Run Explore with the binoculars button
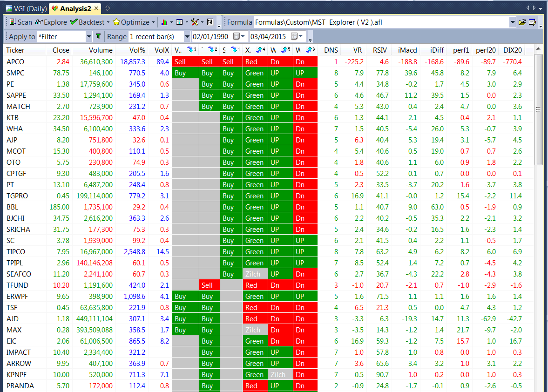This screenshot has width=548, height=392. (x=51, y=22)
